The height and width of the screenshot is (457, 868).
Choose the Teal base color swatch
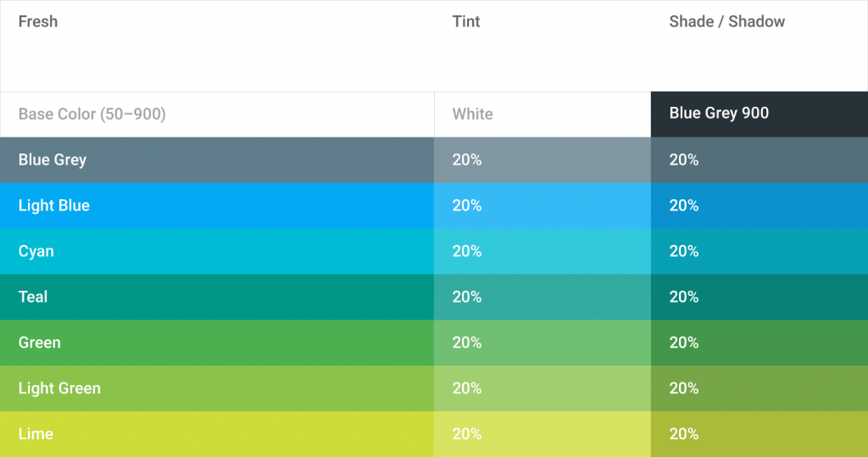[216, 297]
